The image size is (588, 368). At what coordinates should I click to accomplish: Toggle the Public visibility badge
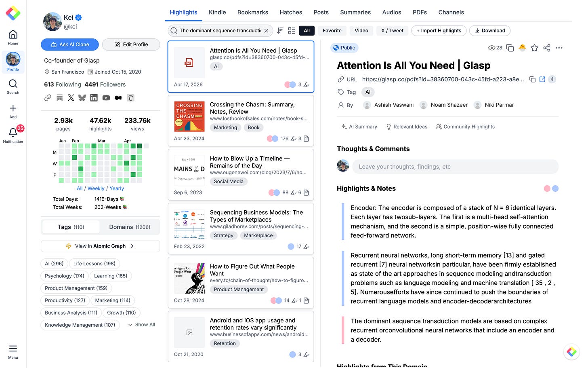click(344, 48)
